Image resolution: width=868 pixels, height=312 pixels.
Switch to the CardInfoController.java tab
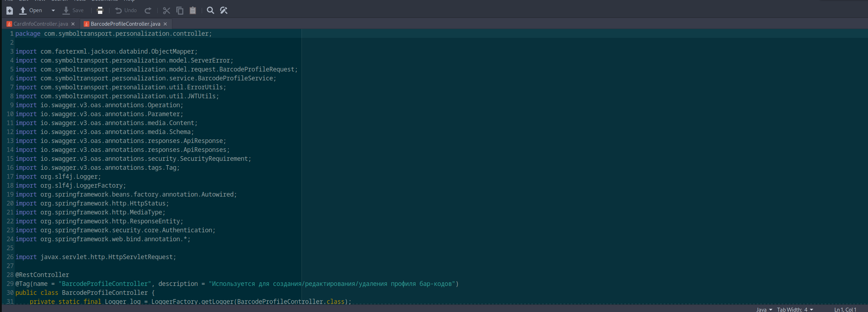click(40, 24)
